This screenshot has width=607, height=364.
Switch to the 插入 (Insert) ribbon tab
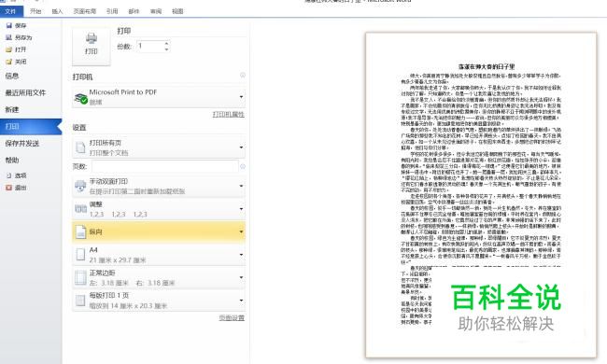point(57,11)
